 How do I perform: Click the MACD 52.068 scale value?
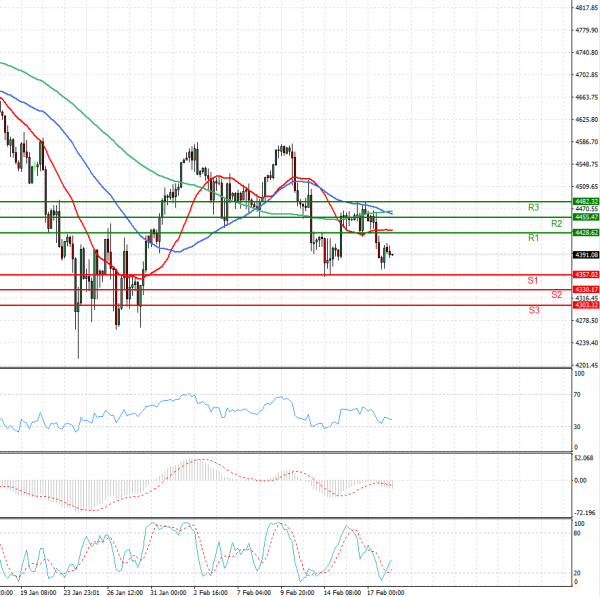tap(584, 458)
